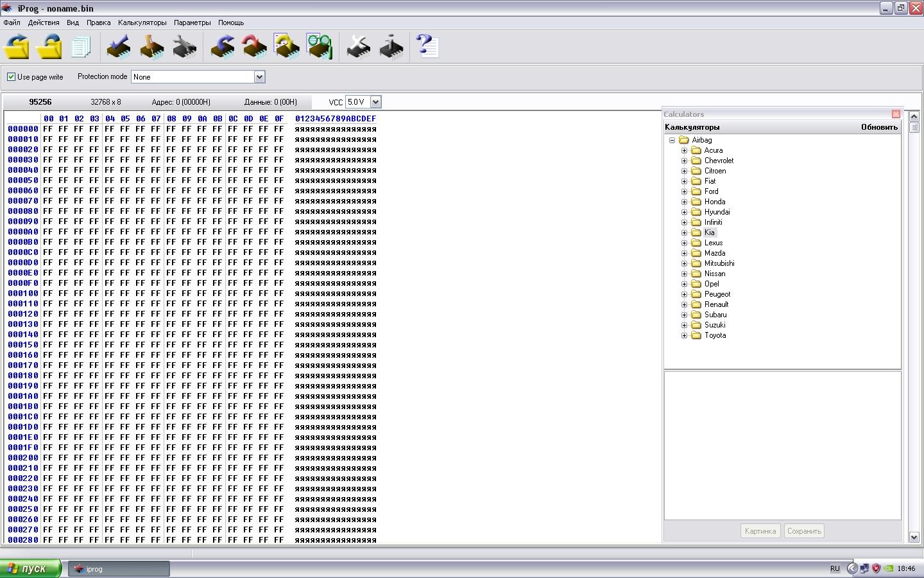Click the Обновить button in Calculators panel
Screen dimensions: 924x578
point(878,127)
